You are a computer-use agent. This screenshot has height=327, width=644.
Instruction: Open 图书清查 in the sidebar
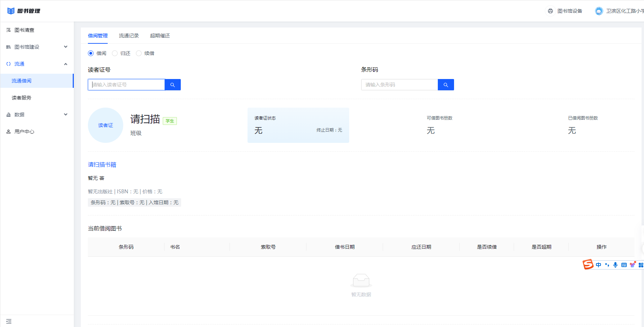point(24,30)
